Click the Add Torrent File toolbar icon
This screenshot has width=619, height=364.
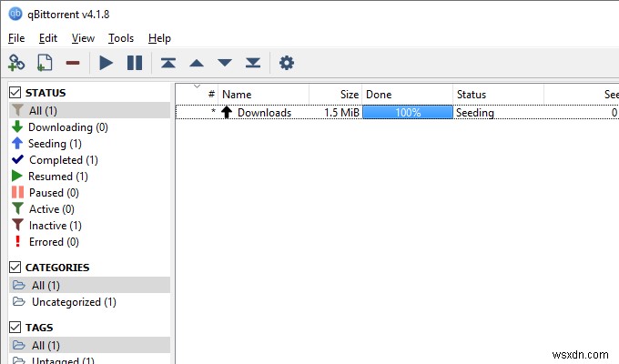click(x=45, y=63)
